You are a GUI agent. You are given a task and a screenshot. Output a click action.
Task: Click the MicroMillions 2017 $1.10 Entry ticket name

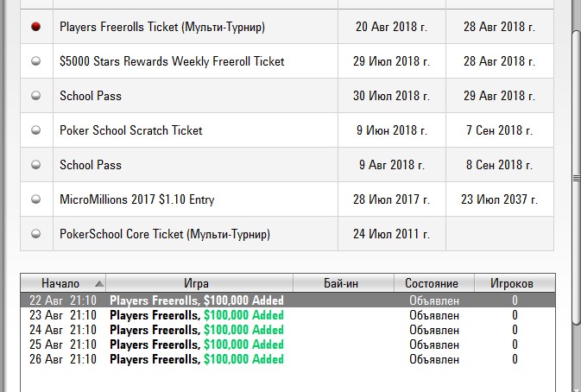pyautogui.click(x=137, y=199)
